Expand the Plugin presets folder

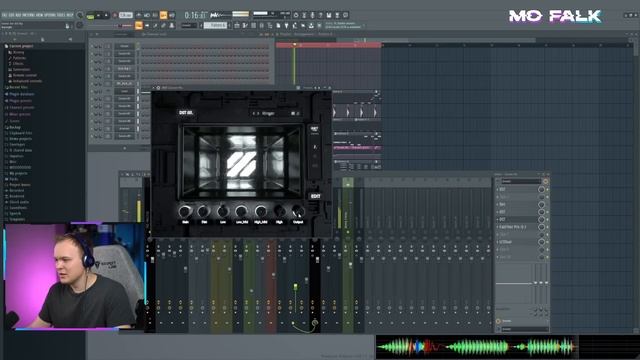tap(20, 100)
